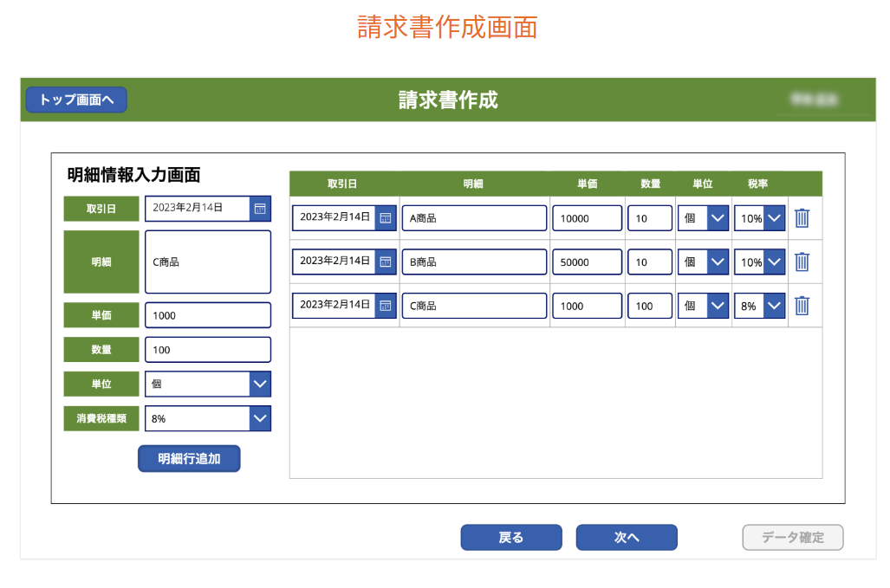Viewport: 890px width, 588px height.
Task: Focus the 単価 input in left form
Action: 208,315
